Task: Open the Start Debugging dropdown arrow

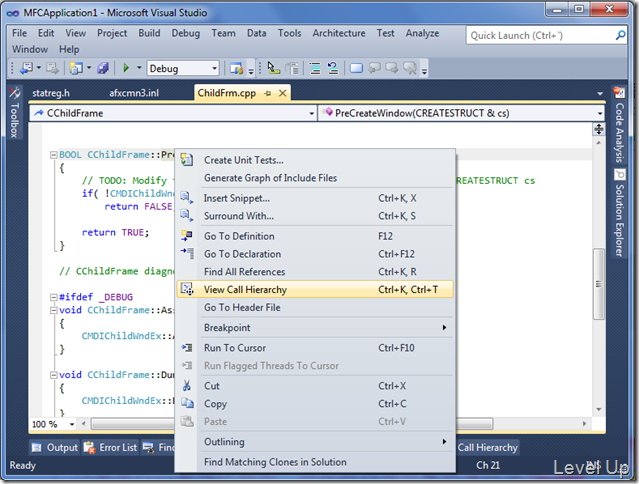Action: (x=139, y=68)
